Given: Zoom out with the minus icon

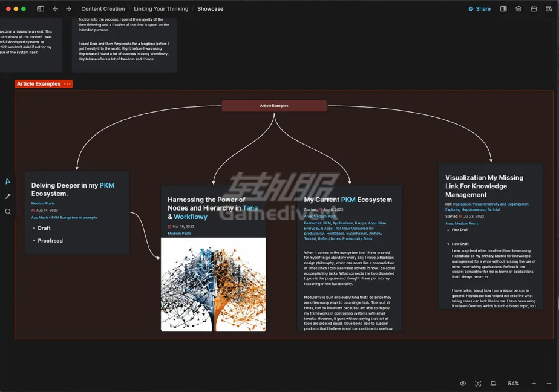Looking at the screenshot, I should tap(549, 384).
